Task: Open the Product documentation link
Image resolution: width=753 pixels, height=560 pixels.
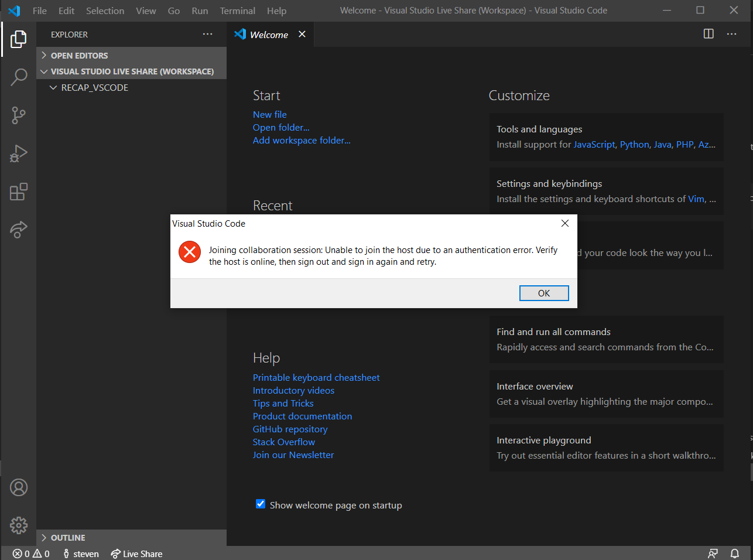Action: pos(303,416)
